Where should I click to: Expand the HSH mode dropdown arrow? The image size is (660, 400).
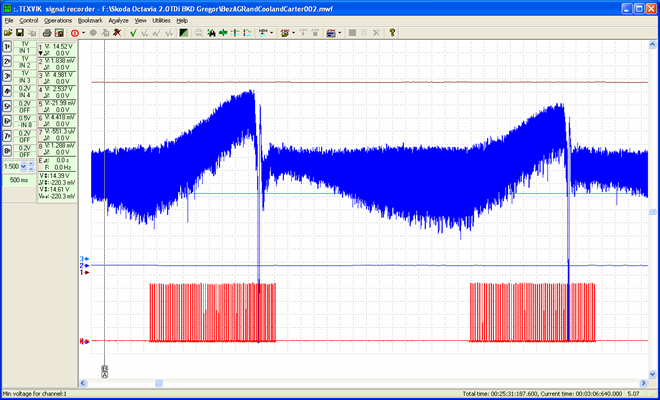(271, 33)
